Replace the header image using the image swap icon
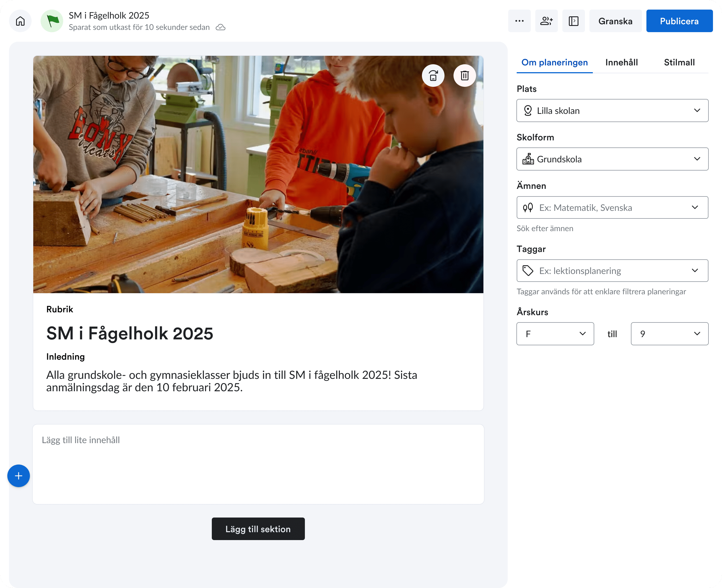 (x=433, y=75)
